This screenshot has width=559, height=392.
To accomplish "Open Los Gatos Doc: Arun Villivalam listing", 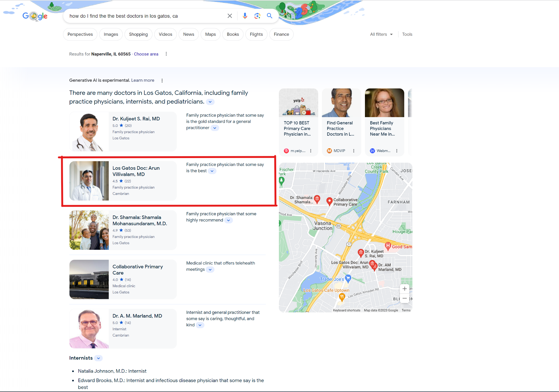I will pyautogui.click(x=123, y=181).
